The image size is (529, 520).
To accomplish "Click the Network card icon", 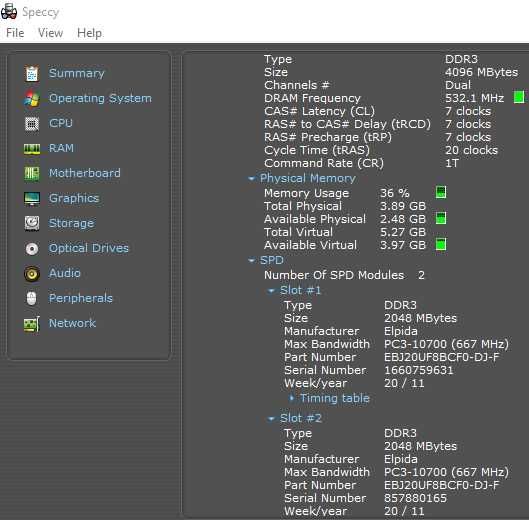I will coord(32,324).
